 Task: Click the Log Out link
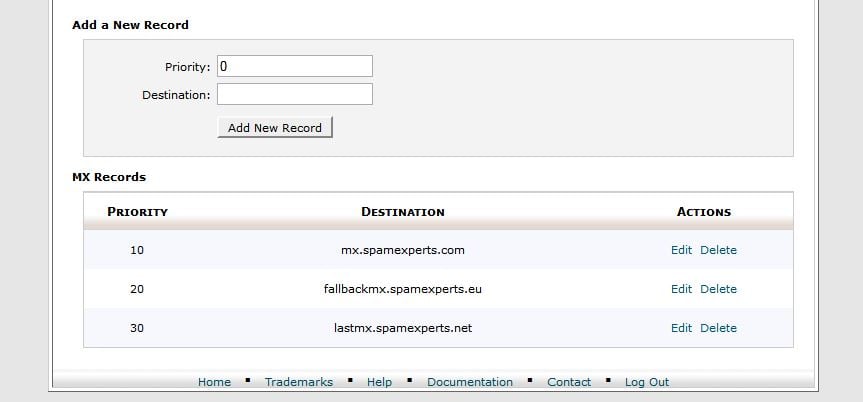647,382
